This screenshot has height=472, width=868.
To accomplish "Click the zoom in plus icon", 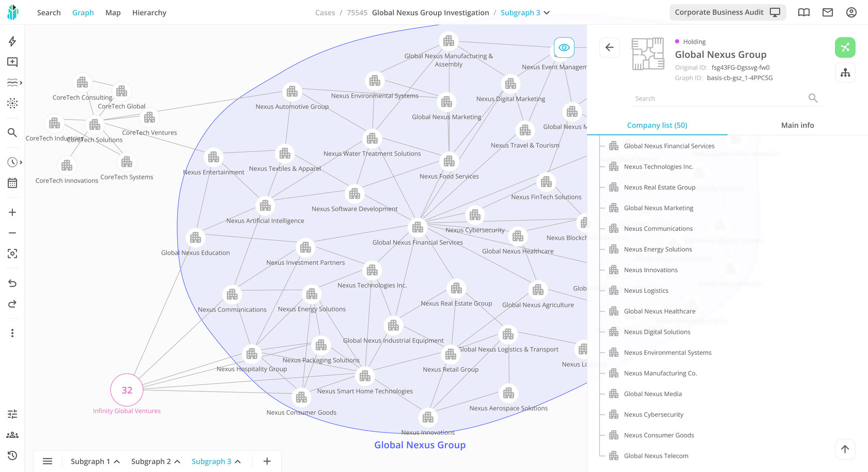I will pyautogui.click(x=12, y=212).
